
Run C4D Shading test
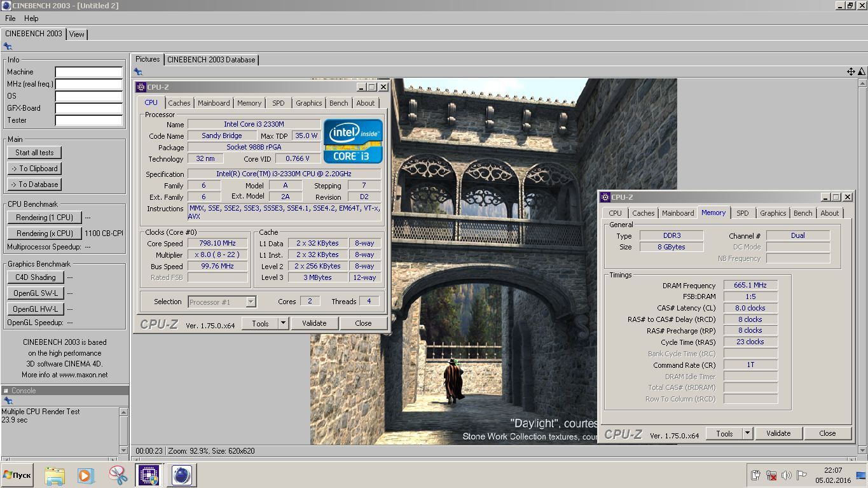[x=36, y=277]
